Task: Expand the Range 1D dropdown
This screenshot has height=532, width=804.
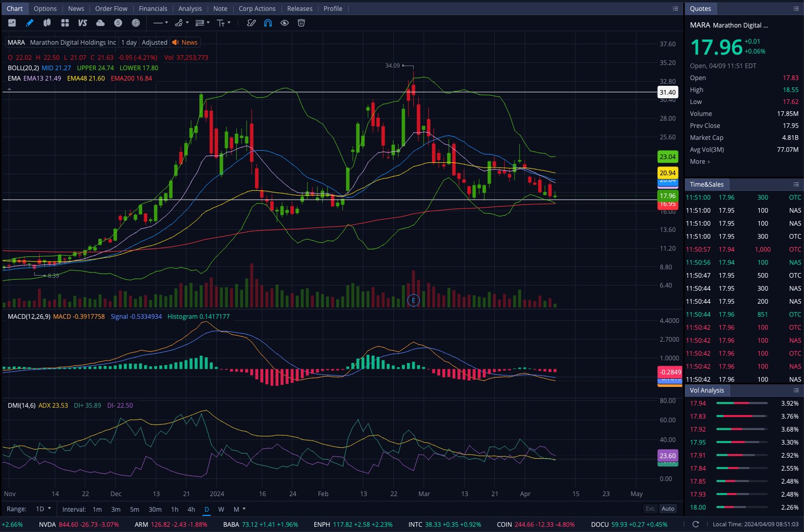Action: [43, 509]
